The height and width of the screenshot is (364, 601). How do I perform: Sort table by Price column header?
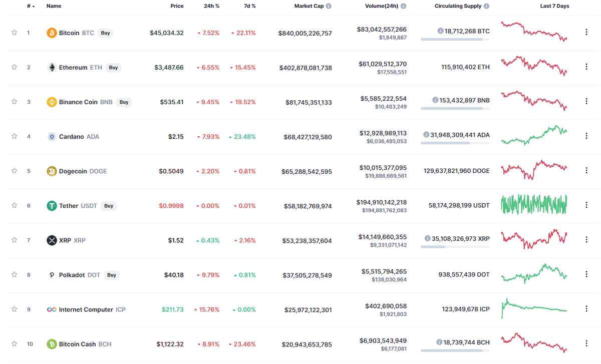177,7
